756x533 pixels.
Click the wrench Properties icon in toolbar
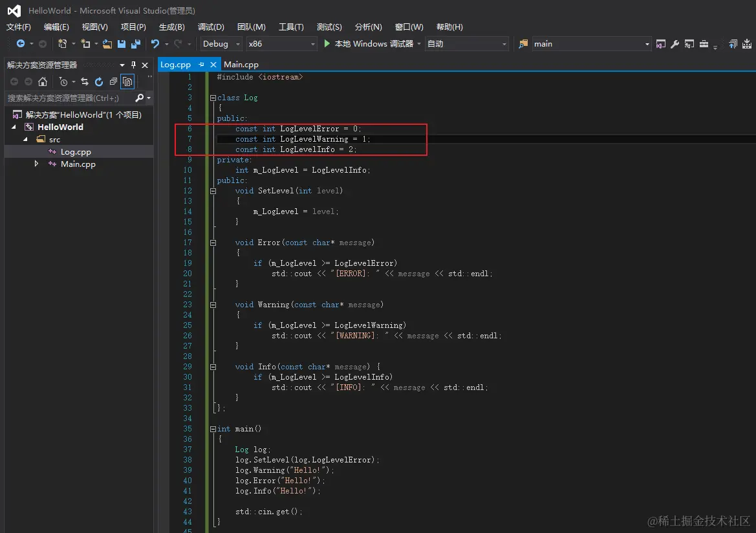675,44
